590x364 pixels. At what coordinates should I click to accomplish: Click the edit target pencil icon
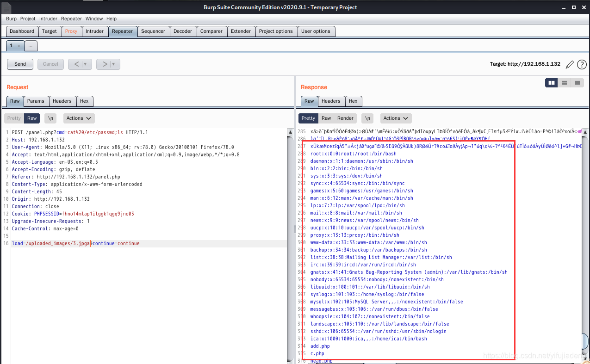coord(570,64)
